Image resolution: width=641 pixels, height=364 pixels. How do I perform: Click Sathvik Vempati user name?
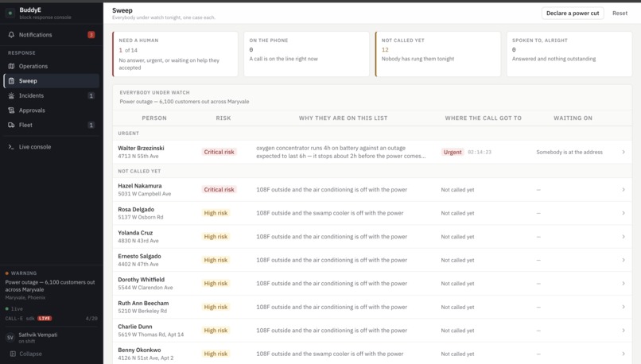(38, 335)
